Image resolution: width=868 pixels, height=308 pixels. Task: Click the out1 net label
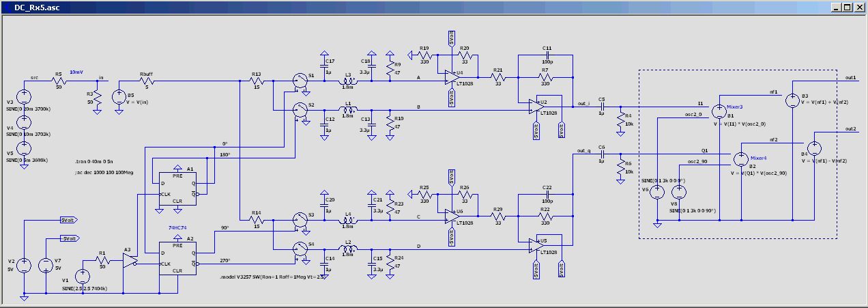pos(850,77)
